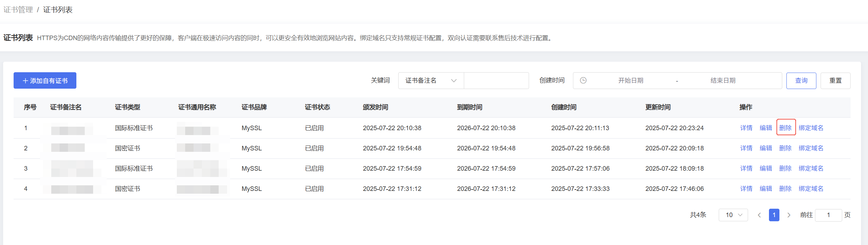Click 证书管理 breadcrumb link

coord(18,10)
